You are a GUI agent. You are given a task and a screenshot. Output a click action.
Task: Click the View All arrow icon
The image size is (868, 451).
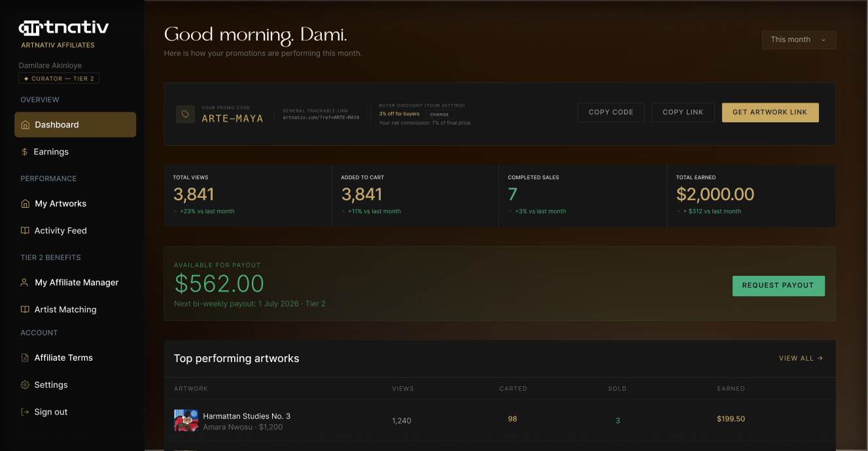coord(820,358)
